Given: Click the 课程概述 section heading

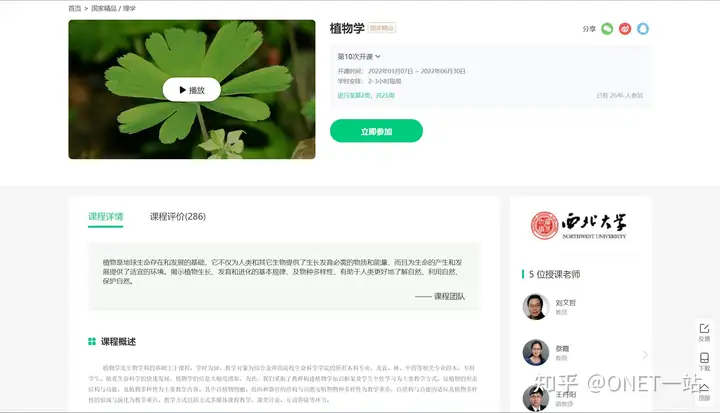Looking at the screenshot, I should (x=118, y=341).
